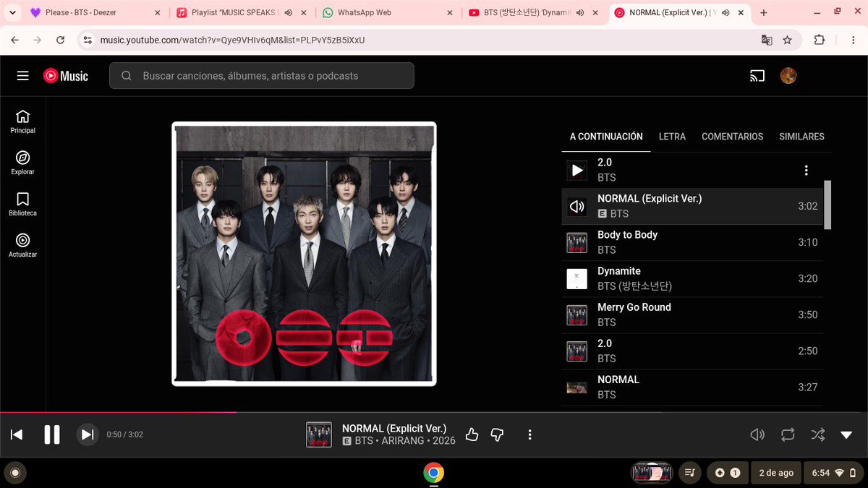Select NORMAL track lasting 3:27
This screenshot has height=488, width=868.
click(692, 387)
